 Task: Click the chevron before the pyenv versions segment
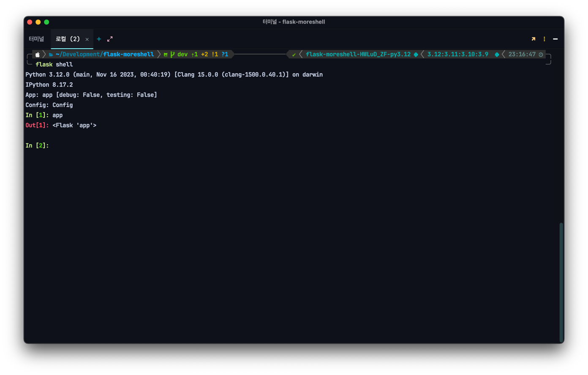point(422,54)
